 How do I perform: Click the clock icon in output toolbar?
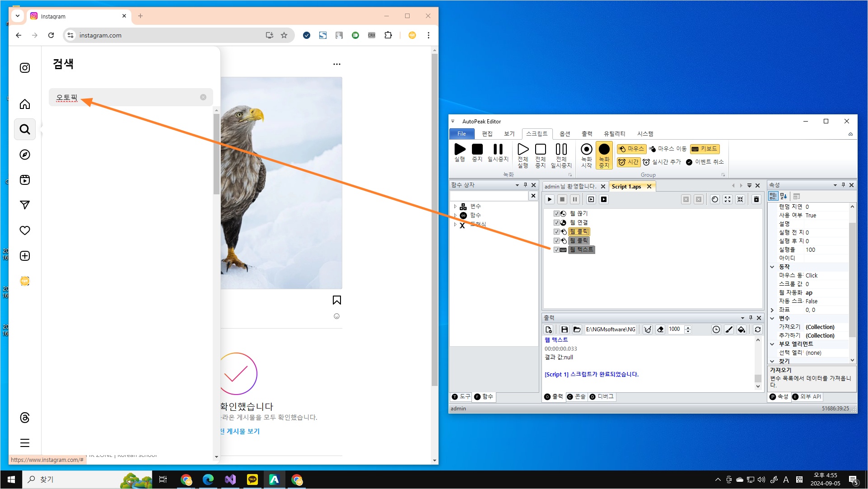click(716, 329)
